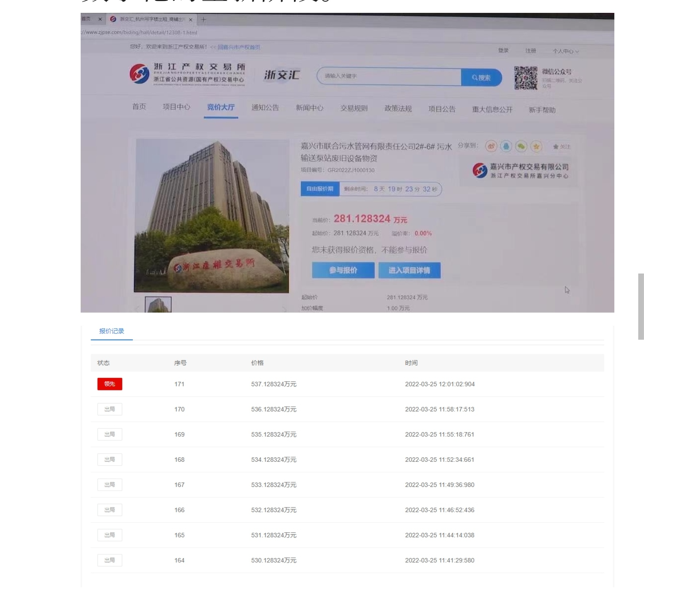Click the browser address bar URL
This screenshot has height=606, width=679.
(x=140, y=32)
